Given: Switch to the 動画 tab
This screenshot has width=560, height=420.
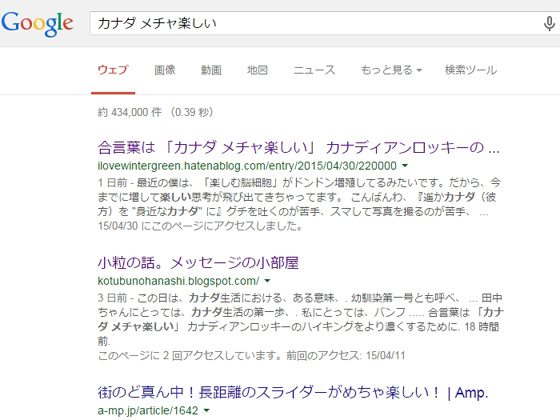Looking at the screenshot, I should 211,70.
